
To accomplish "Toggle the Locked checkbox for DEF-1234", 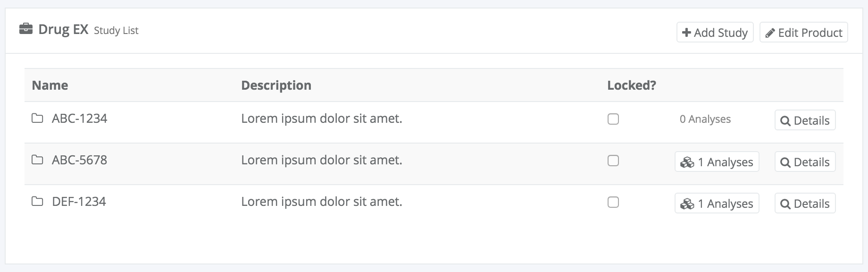I will [x=613, y=202].
